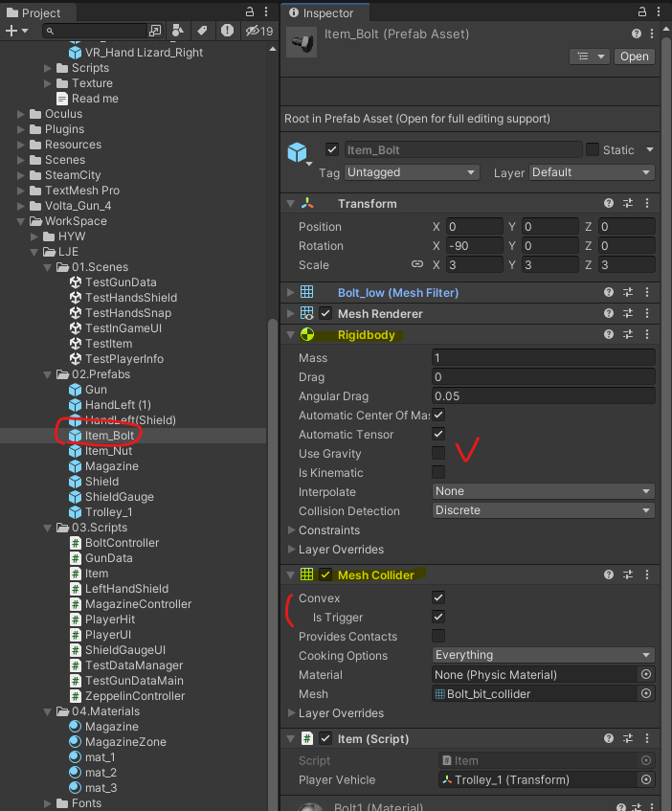Toggle the Item_Bolt active checkbox

pos(332,150)
